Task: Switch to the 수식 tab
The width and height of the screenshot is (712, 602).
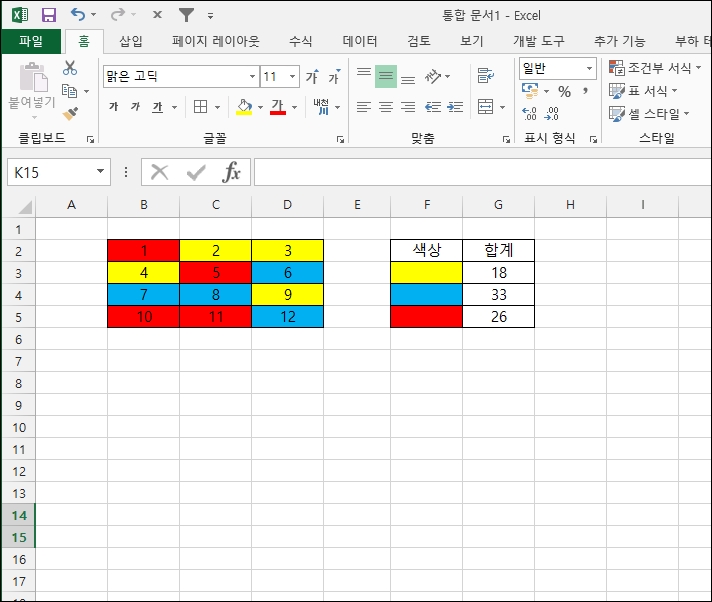Action: click(301, 41)
